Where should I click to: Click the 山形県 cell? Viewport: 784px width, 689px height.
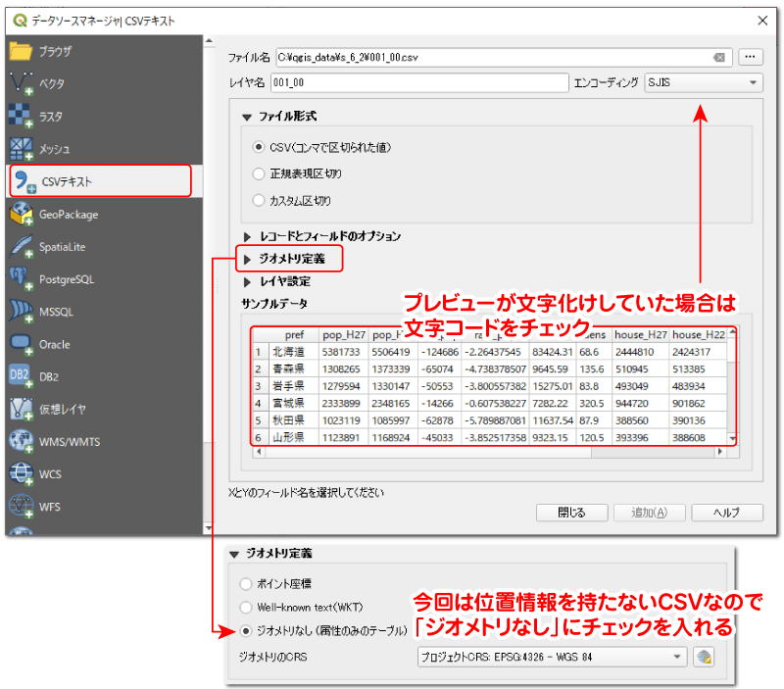coord(294,437)
